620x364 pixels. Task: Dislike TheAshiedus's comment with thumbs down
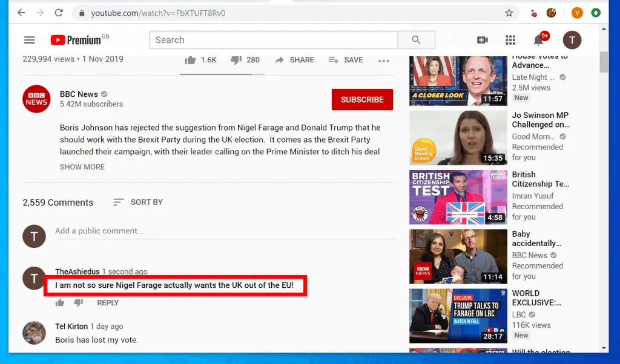coord(77,302)
